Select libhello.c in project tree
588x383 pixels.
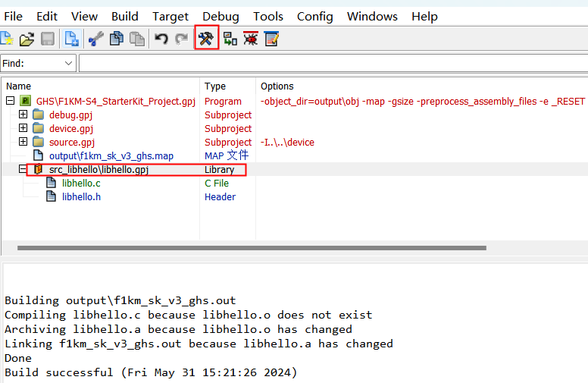[x=81, y=184]
